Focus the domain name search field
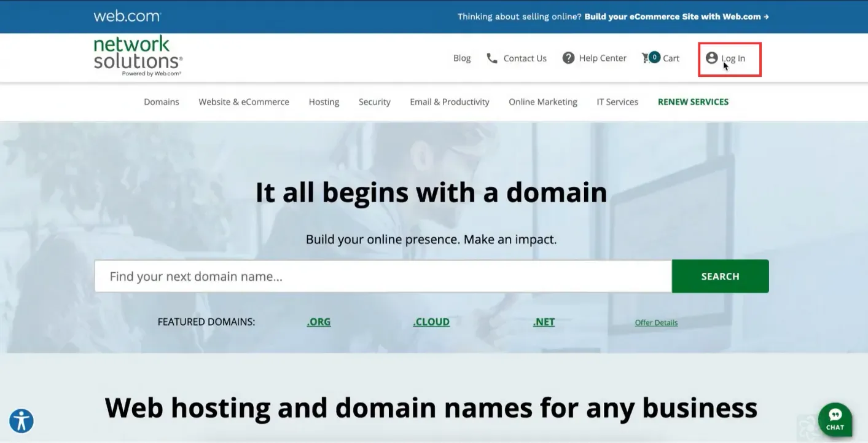Viewport: 868px width, 443px height. point(383,276)
